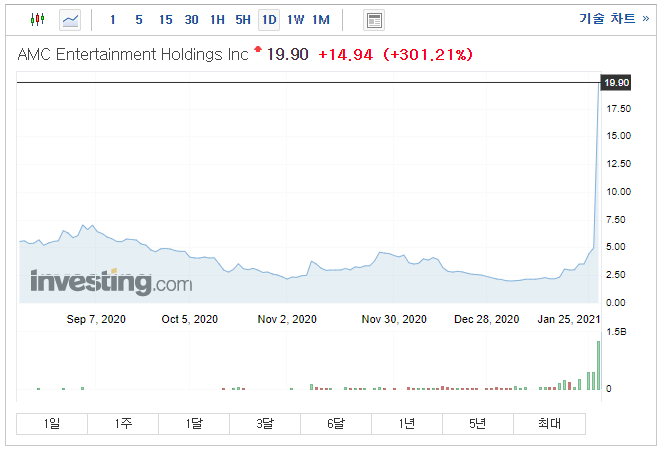Screen dimensions: 663x450
Task: Click the Dec 28, 2020 axis label
Action: coord(487,319)
